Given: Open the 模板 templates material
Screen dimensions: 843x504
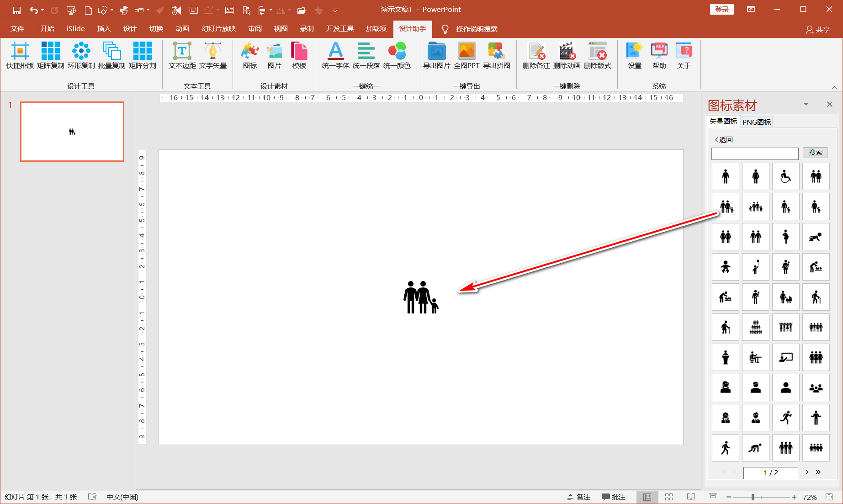Looking at the screenshot, I should click(x=299, y=55).
